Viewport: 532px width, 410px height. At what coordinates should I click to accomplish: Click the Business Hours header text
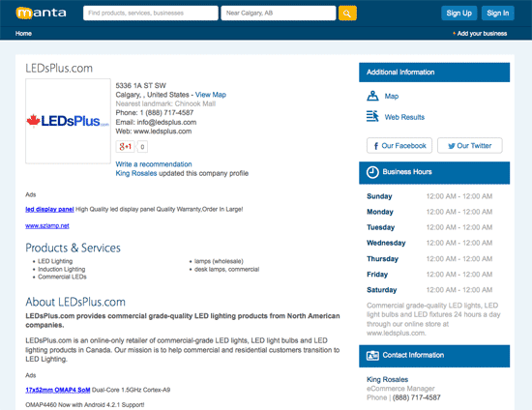click(x=407, y=172)
